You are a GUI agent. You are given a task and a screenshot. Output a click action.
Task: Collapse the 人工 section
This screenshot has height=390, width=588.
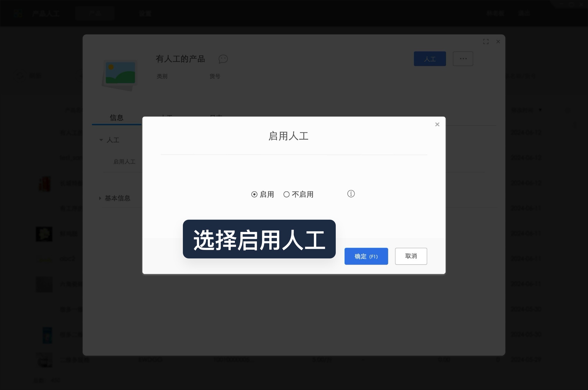(101, 140)
